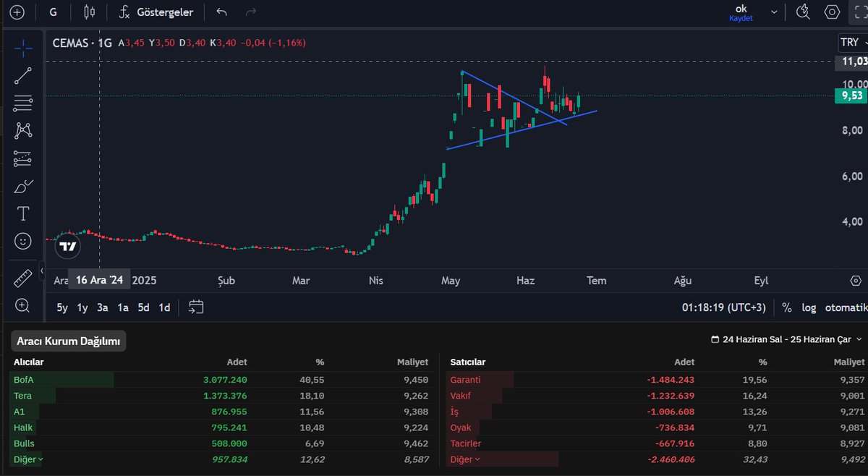The image size is (868, 476).
Task: Select the crosshair cursor tool
Action: click(x=23, y=48)
